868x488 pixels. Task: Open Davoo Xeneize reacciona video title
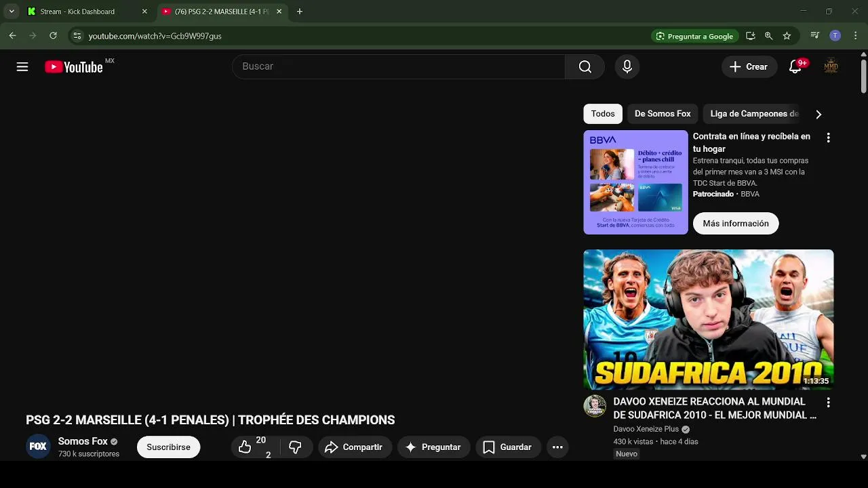tap(715, 408)
